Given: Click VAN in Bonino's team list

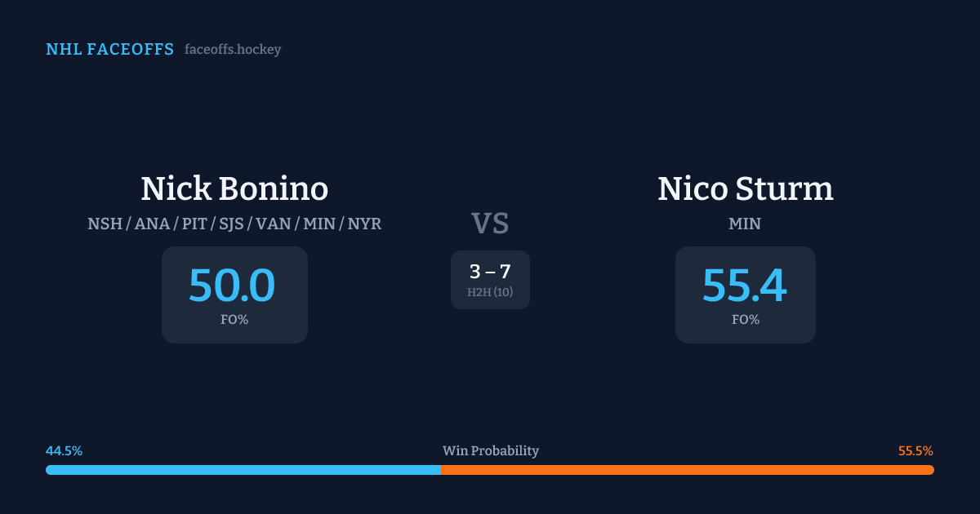Looking at the screenshot, I should point(274,224).
